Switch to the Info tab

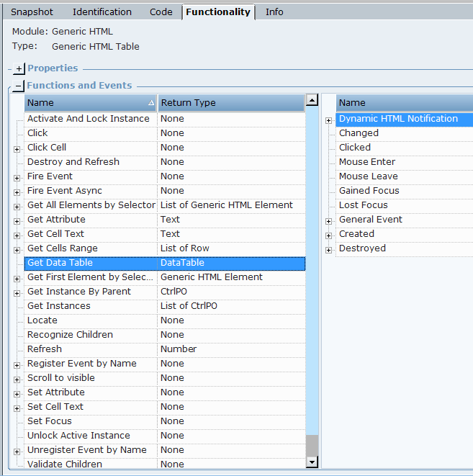(x=274, y=12)
